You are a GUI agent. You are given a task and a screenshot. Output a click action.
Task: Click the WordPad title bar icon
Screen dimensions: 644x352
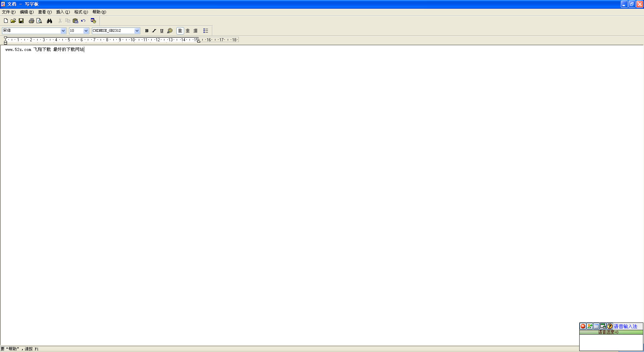(x=3, y=4)
